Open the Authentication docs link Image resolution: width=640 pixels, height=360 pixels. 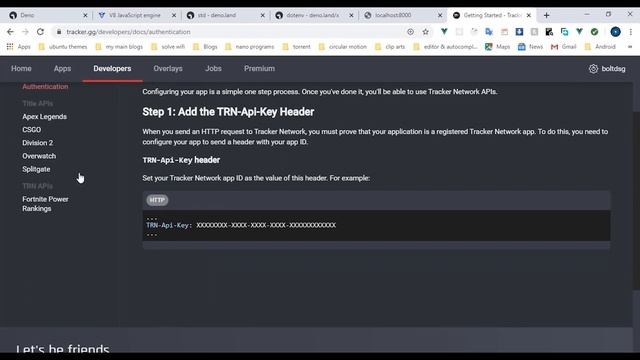tap(45, 87)
